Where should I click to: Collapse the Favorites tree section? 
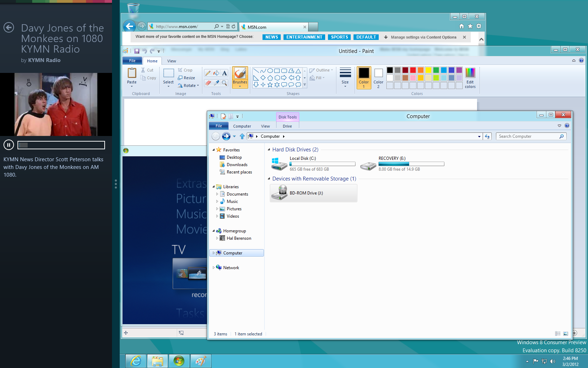pos(213,150)
